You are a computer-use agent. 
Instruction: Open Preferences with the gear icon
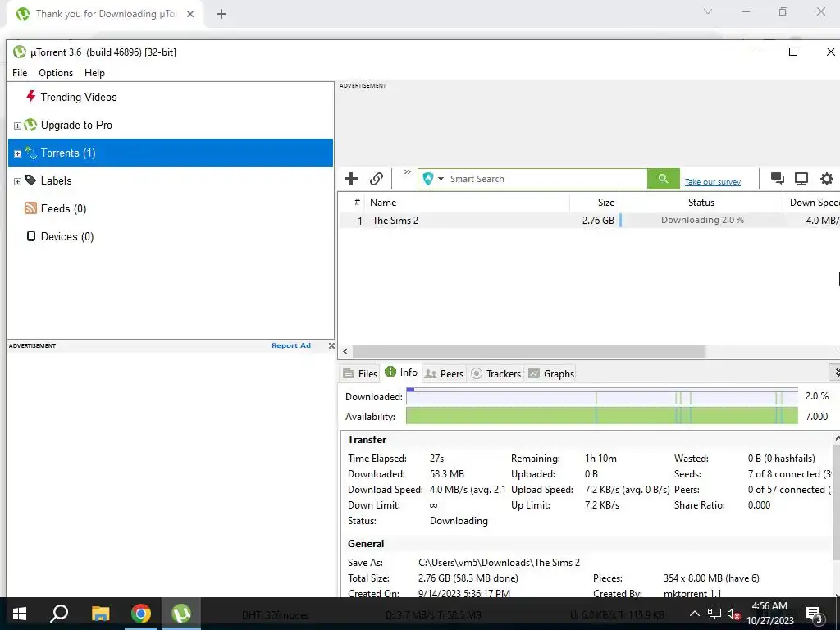pyautogui.click(x=827, y=178)
